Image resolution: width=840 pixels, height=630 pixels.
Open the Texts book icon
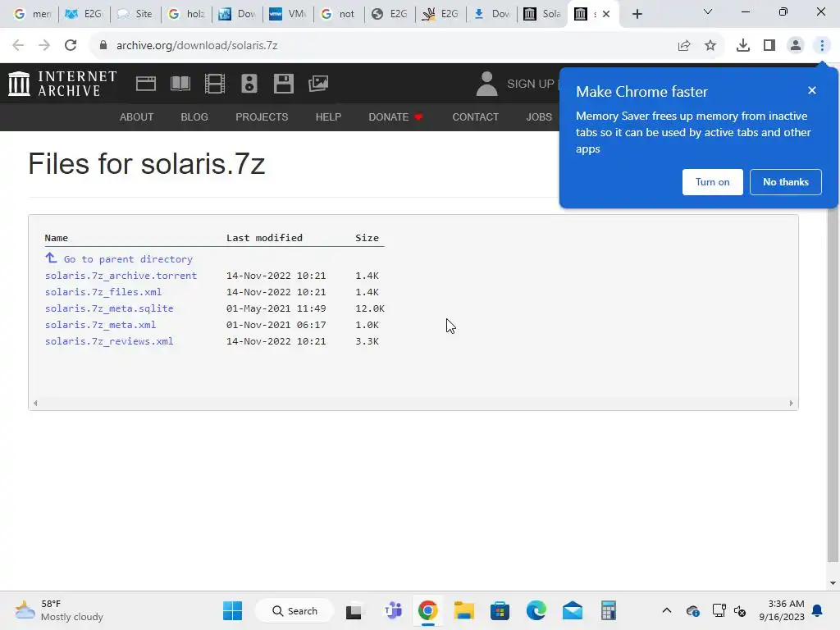180,84
